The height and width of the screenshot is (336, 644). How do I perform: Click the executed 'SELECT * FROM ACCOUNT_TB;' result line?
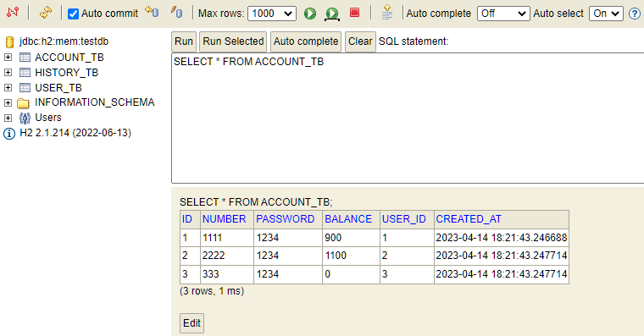[256, 201]
